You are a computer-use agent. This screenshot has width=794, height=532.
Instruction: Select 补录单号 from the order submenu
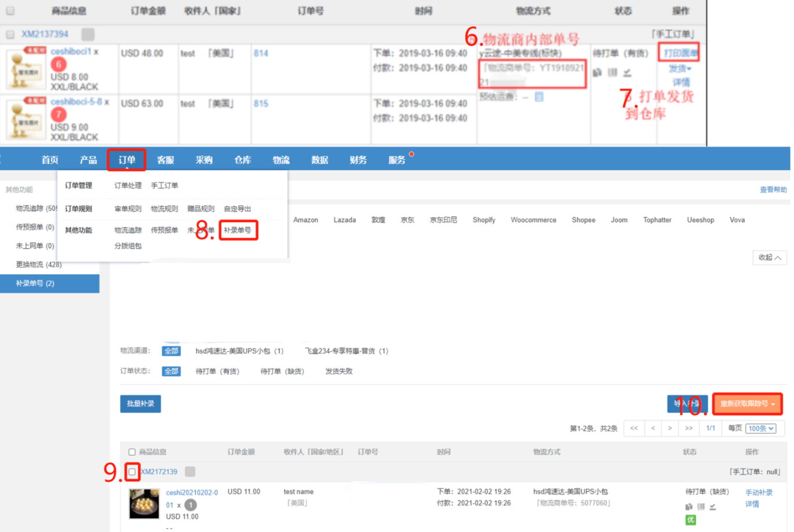[x=237, y=230]
